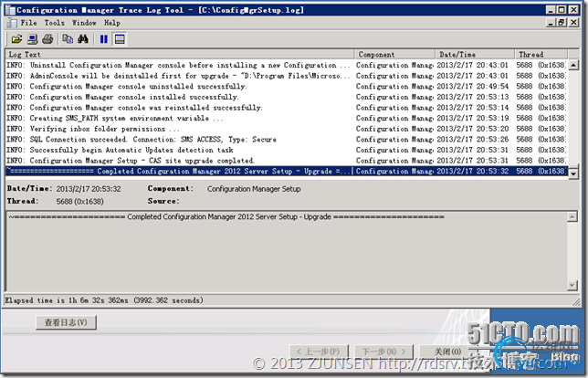Select row 'AdminConsole will be deinstalled first for upgrade'
This screenshot has height=378, width=588.
click(287, 76)
